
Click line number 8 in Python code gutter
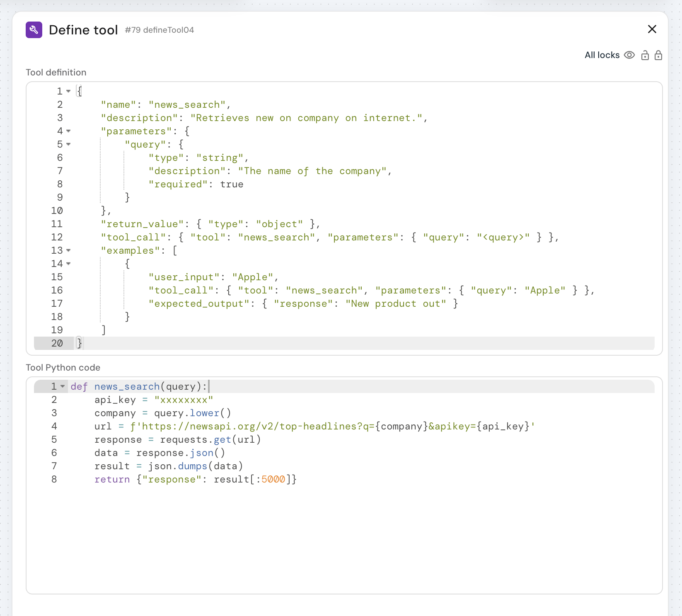coord(54,479)
